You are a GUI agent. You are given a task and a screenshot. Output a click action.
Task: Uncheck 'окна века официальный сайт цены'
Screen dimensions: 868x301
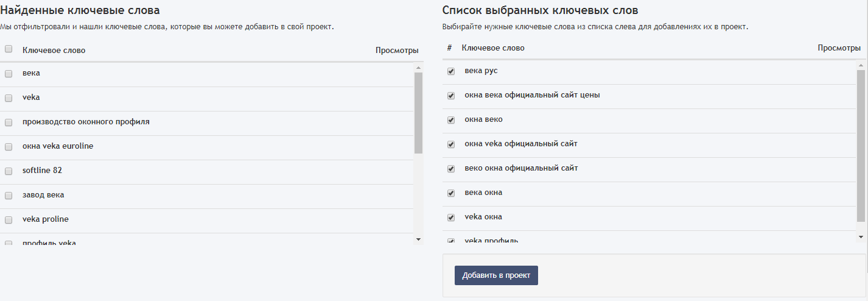click(451, 96)
